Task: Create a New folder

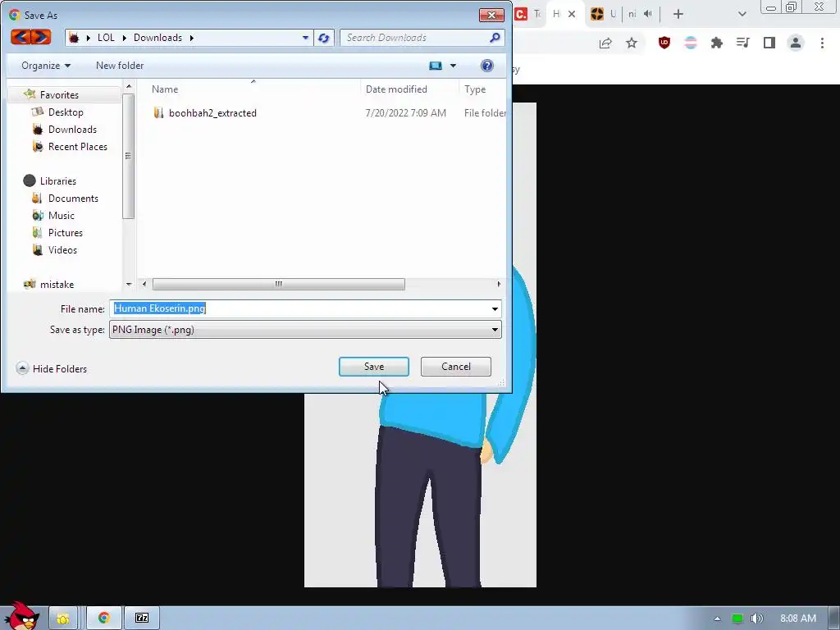Action: [120, 66]
